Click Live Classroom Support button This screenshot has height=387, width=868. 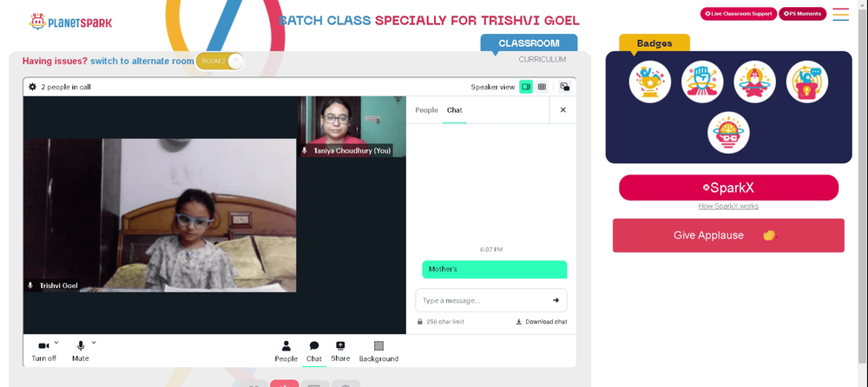click(739, 14)
